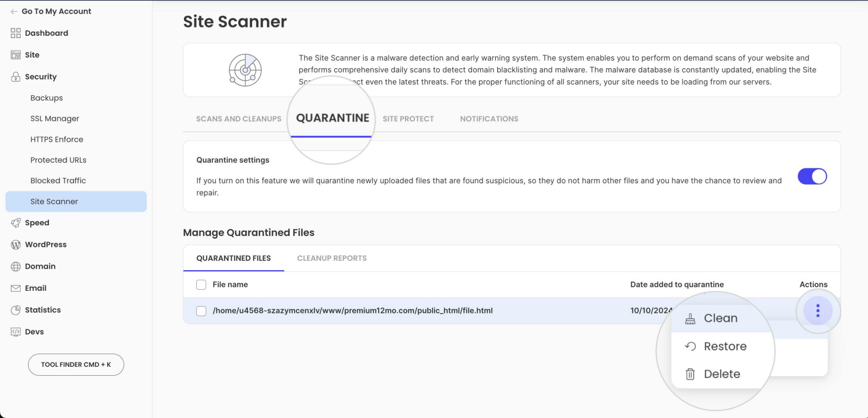The height and width of the screenshot is (418, 868).
Task: Click the Dashboard grid icon
Action: [x=16, y=33]
